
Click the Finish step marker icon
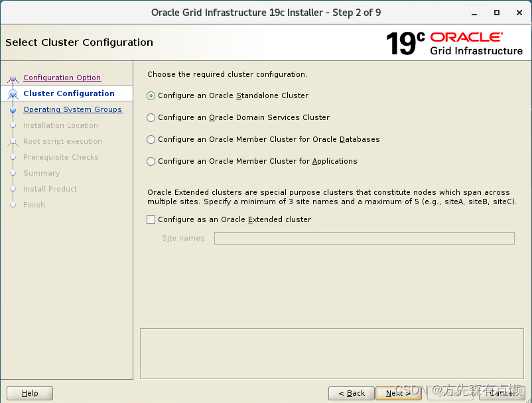coord(13,205)
